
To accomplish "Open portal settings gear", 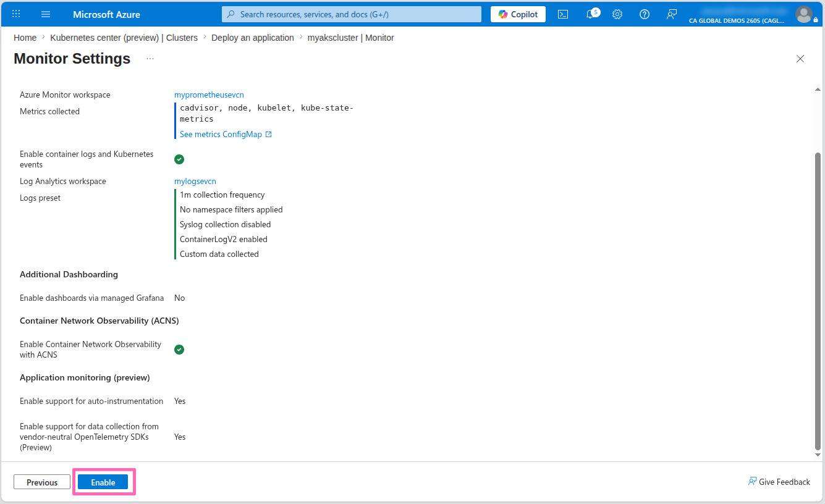I will tap(617, 14).
